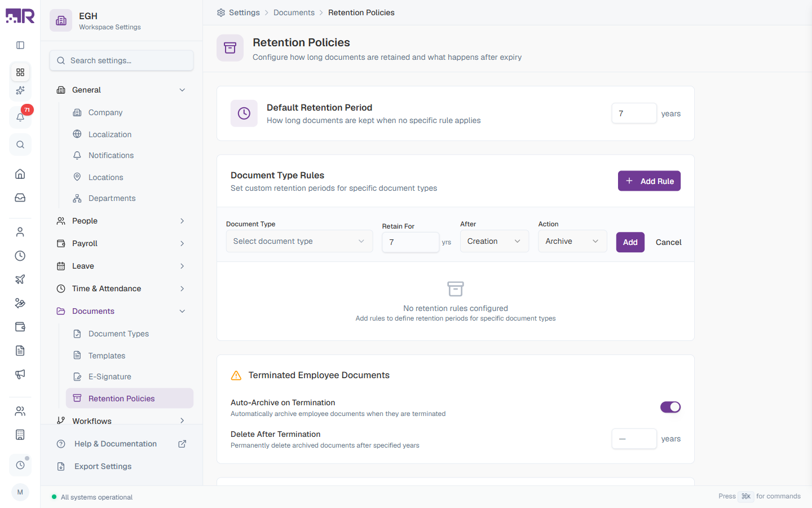Viewport: 812px width, 508px height.
Task: Disable Auto-Archive on Termination toggle
Action: [x=670, y=407]
